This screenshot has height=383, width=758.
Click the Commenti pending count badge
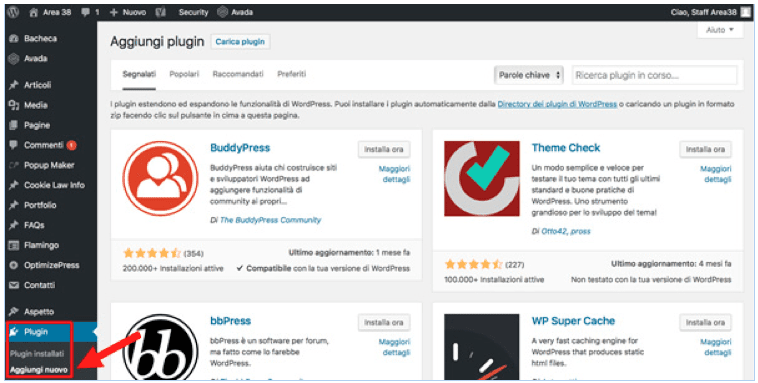pos(72,145)
